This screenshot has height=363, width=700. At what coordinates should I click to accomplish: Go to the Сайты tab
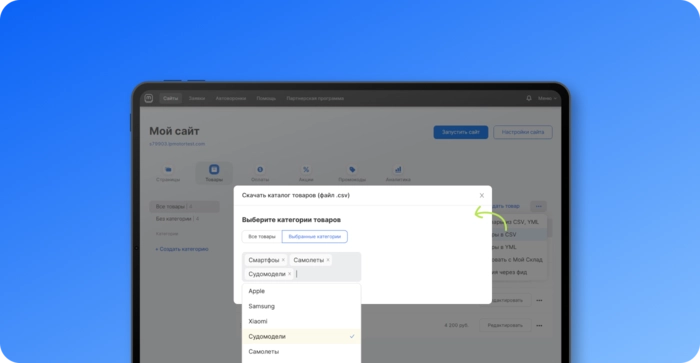171,98
